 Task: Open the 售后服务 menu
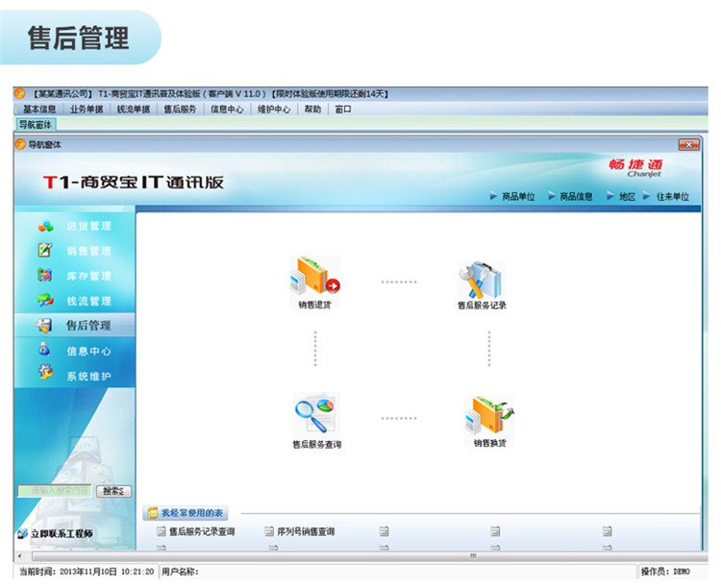[180, 110]
